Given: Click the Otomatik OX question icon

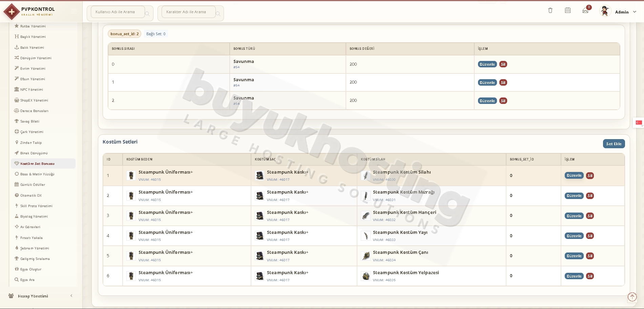Looking at the screenshot, I should coord(17,195).
